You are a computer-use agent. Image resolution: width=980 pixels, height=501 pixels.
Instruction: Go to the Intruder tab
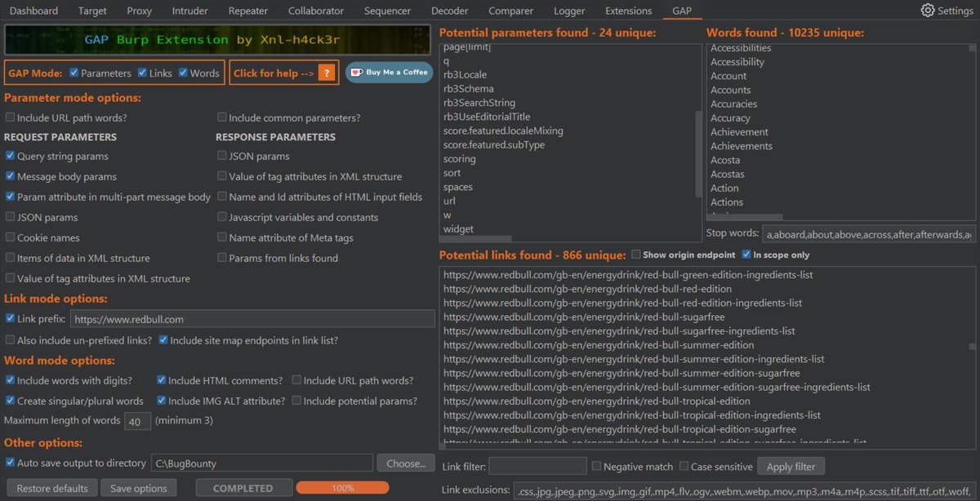click(x=189, y=11)
